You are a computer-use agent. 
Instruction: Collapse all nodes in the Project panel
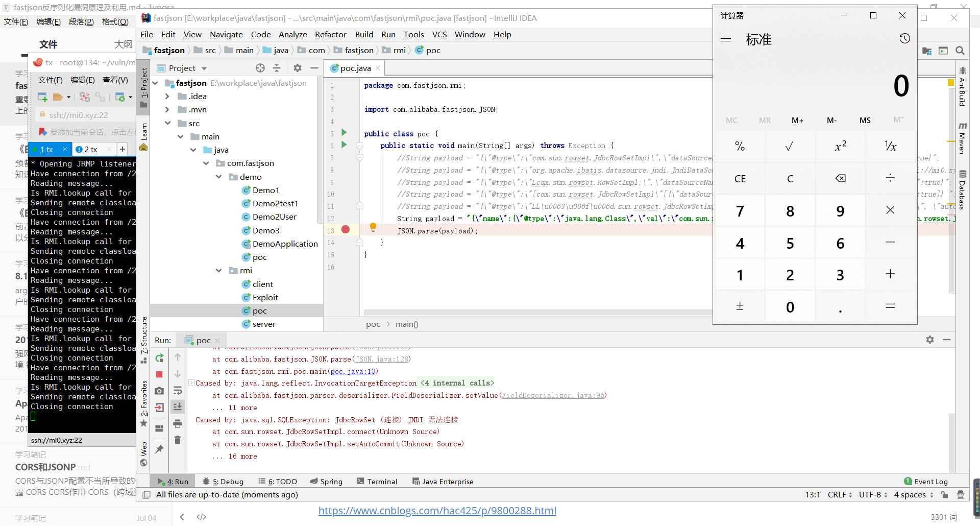277,68
